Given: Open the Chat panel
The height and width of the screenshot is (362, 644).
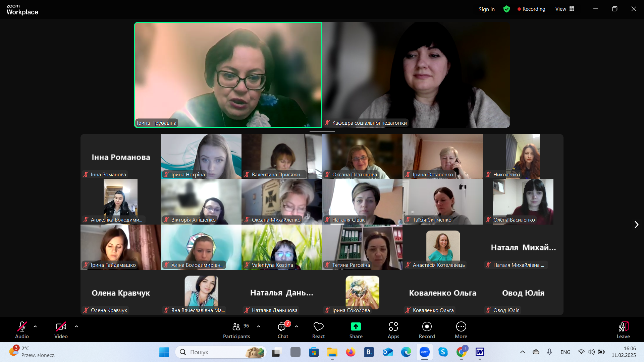Looking at the screenshot, I should [x=283, y=330].
